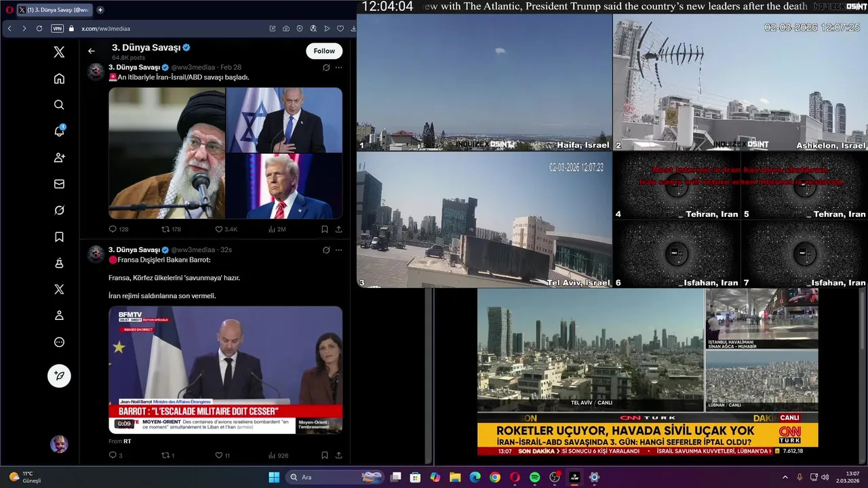
Task: Like the post showing 3.4K likes
Action: pos(226,229)
